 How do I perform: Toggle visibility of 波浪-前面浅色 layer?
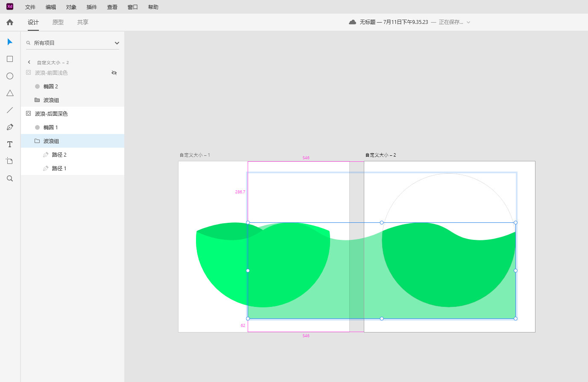click(x=114, y=73)
